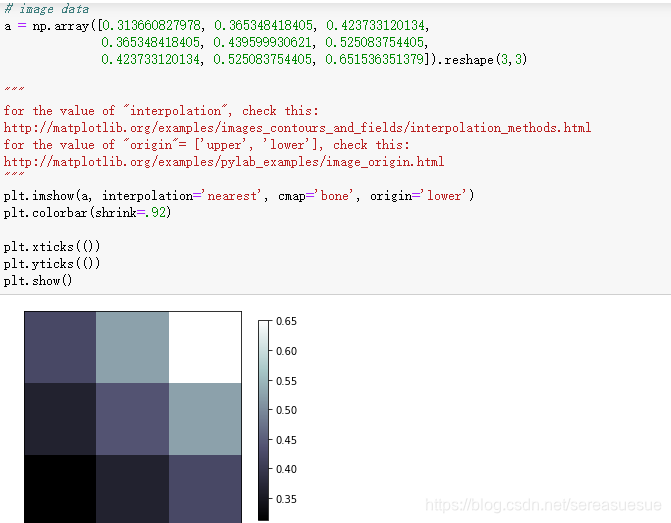Click the black bottom-left cell of the heatmap
671x523 pixels.
coord(60,489)
